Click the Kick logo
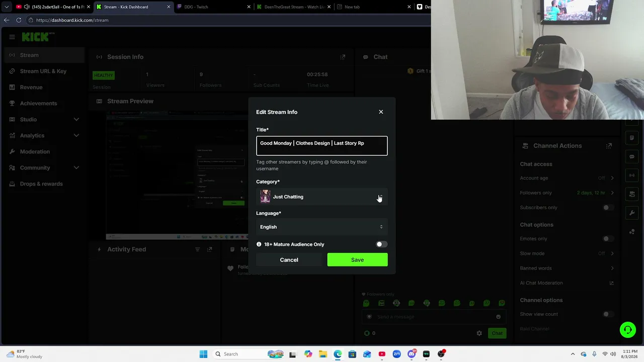Viewport: 644px width, 362px height. [36, 37]
